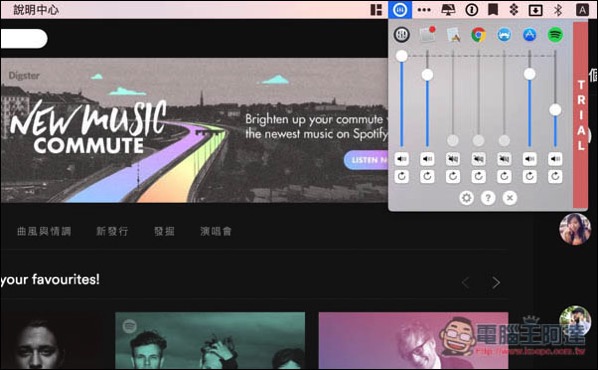Viewport: 598px width, 370px height.
Task: Click the LISTEN NOW banner button
Action: (366, 160)
